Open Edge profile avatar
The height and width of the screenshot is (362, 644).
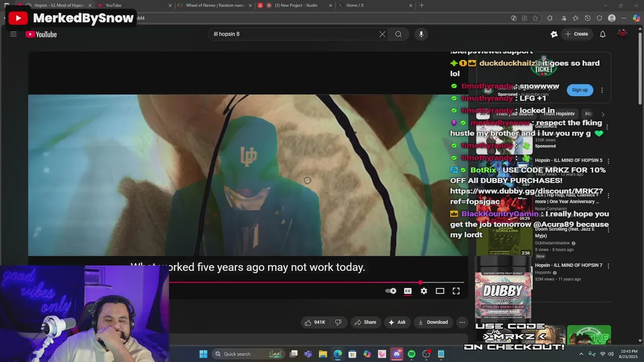(x=612, y=18)
